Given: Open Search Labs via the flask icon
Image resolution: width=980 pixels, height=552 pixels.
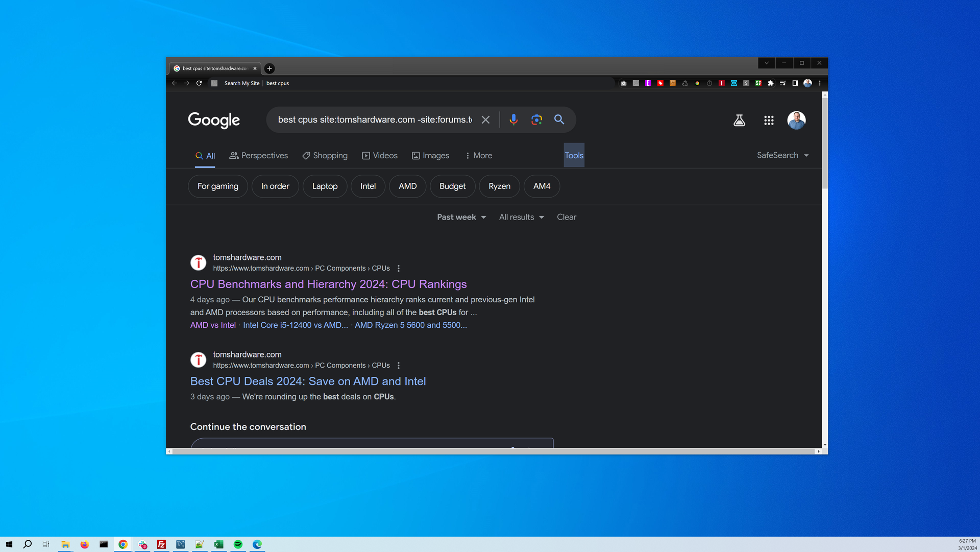Looking at the screenshot, I should click(739, 120).
